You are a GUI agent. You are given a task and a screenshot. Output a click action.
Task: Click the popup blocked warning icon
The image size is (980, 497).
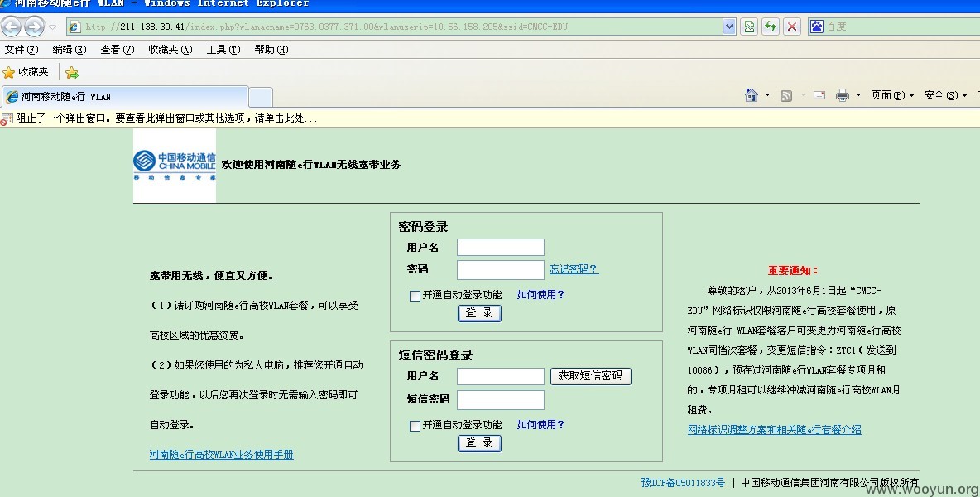point(7,118)
